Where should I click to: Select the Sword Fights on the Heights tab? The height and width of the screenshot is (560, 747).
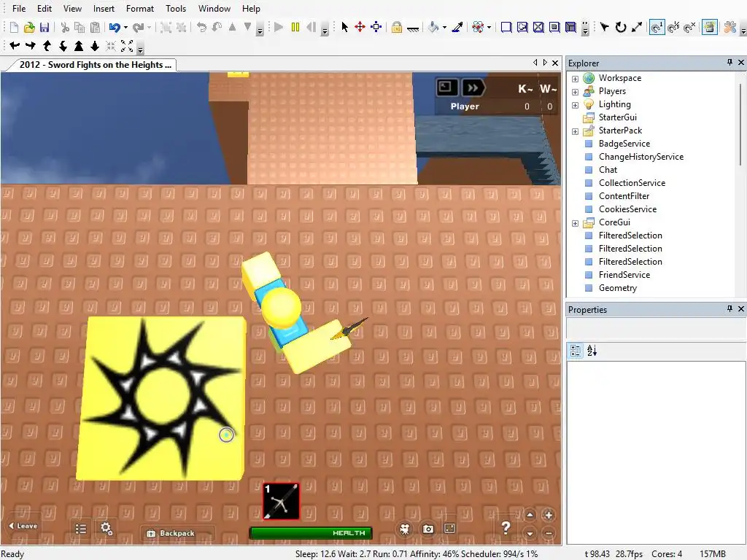tap(94, 65)
